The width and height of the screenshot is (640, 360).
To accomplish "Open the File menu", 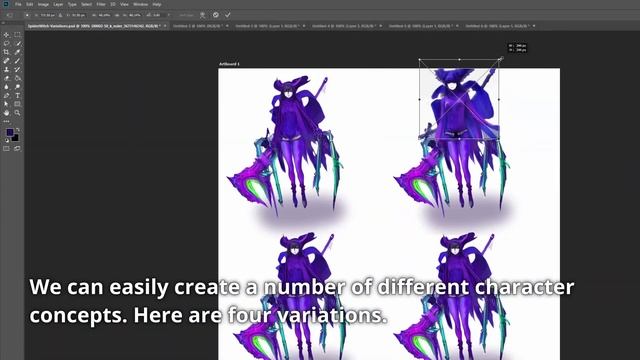I will point(18,4).
